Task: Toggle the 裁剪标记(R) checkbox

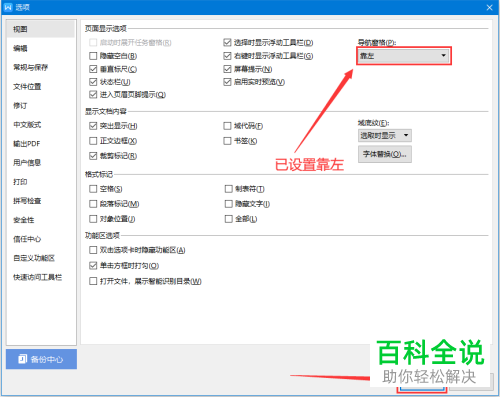Action: tap(93, 156)
